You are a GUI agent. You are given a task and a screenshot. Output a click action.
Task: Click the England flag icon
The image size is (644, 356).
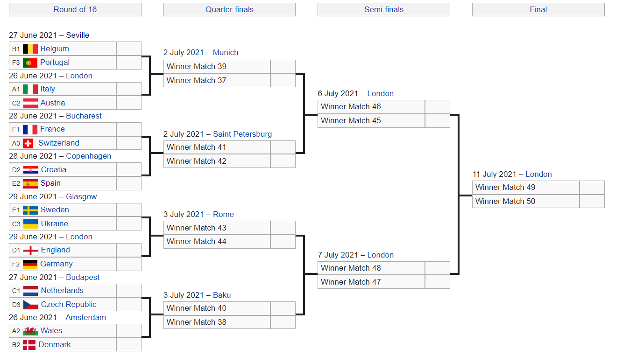(30, 250)
